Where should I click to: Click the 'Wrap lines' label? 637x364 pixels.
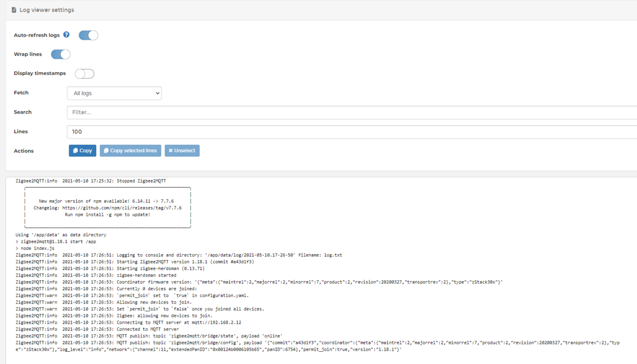point(28,54)
